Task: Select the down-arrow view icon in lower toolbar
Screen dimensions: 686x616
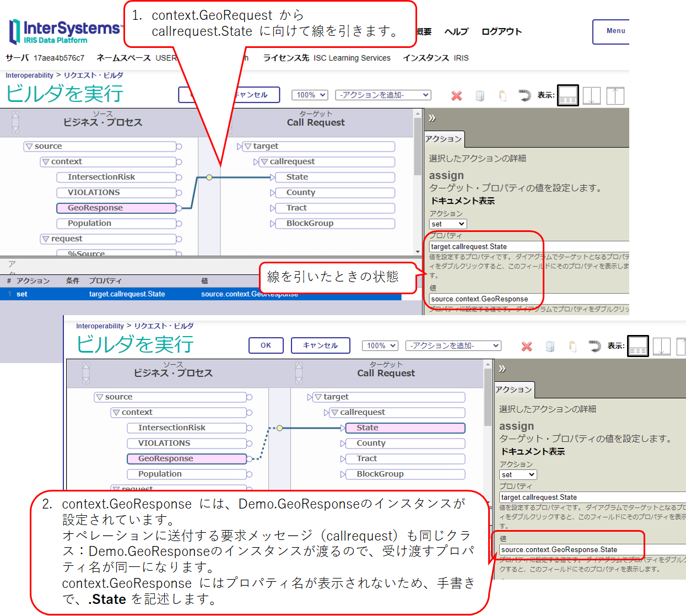Action: (661, 346)
